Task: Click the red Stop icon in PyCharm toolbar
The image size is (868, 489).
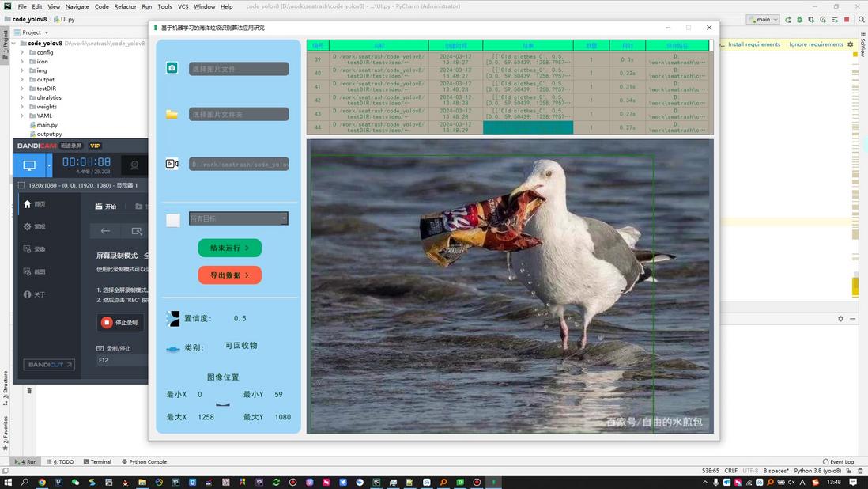Action: click(847, 19)
